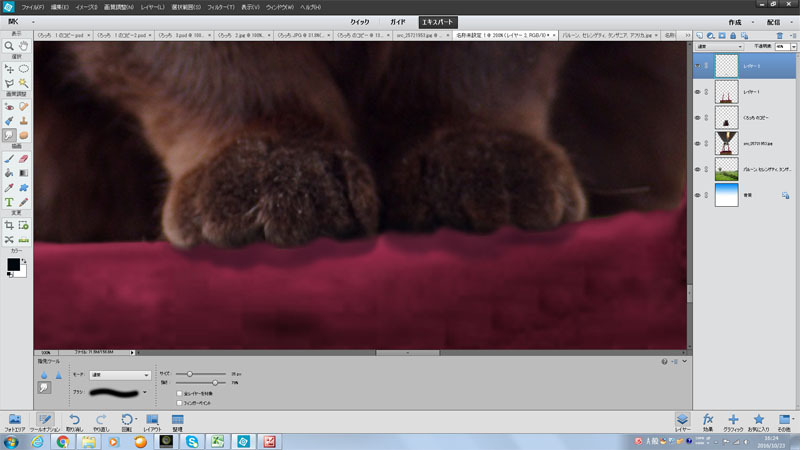The image size is (800, 450).
Task: Open the Graphics panel button
Action: [x=733, y=422]
